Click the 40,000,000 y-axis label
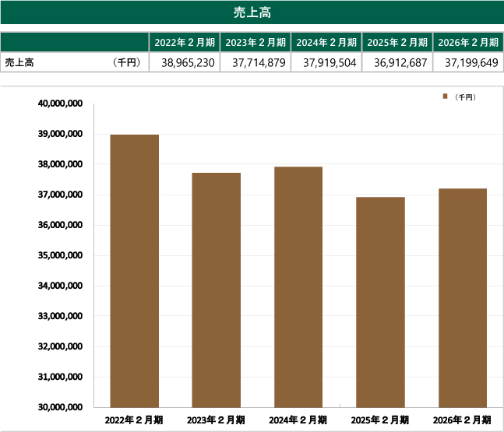This screenshot has width=504, height=432. (60, 104)
